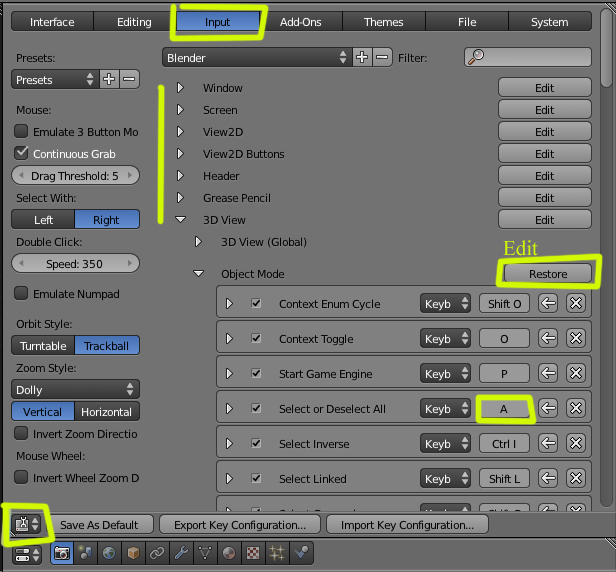Viewport: 616px width, 572px height.
Task: Remove the Context Enum Cycle keymap item (X)
Action: point(576,303)
